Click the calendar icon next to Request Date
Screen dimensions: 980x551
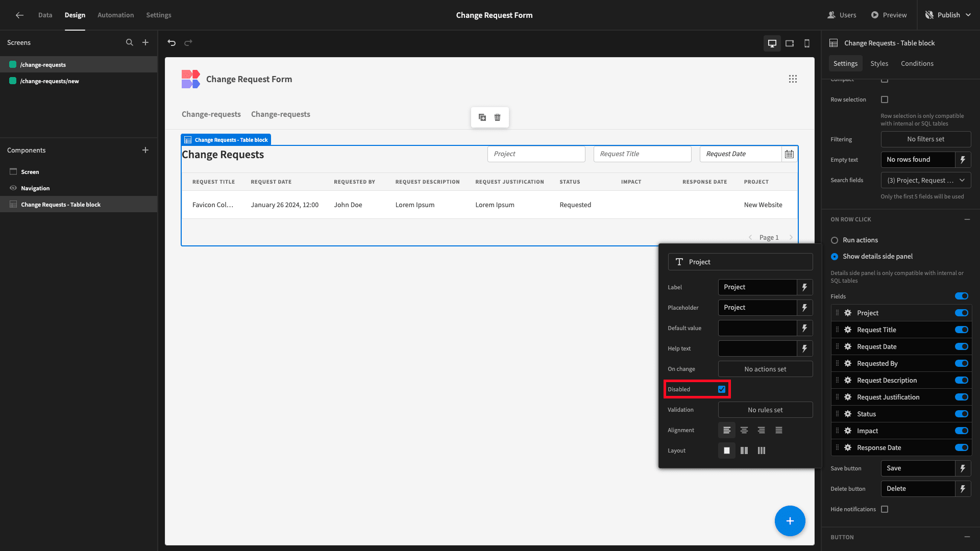(789, 154)
